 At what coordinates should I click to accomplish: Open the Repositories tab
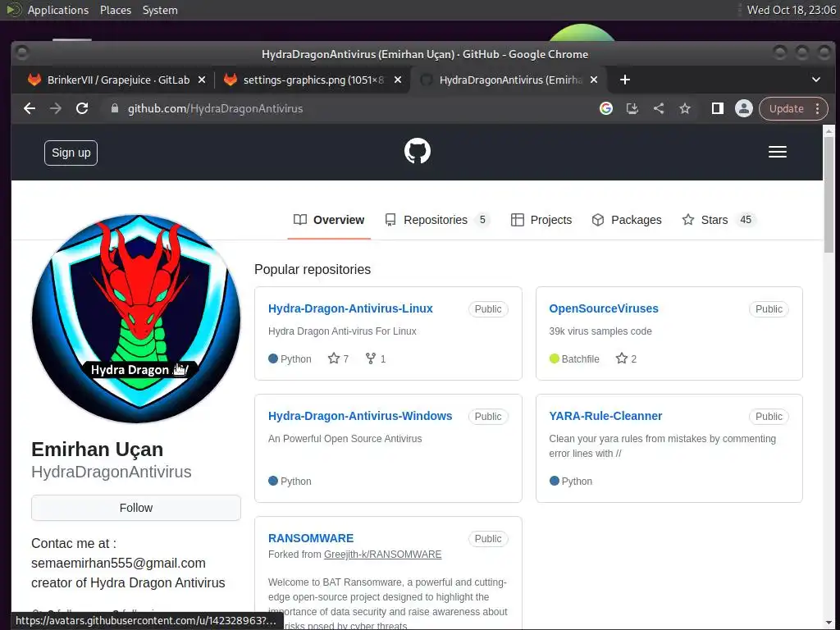point(437,220)
